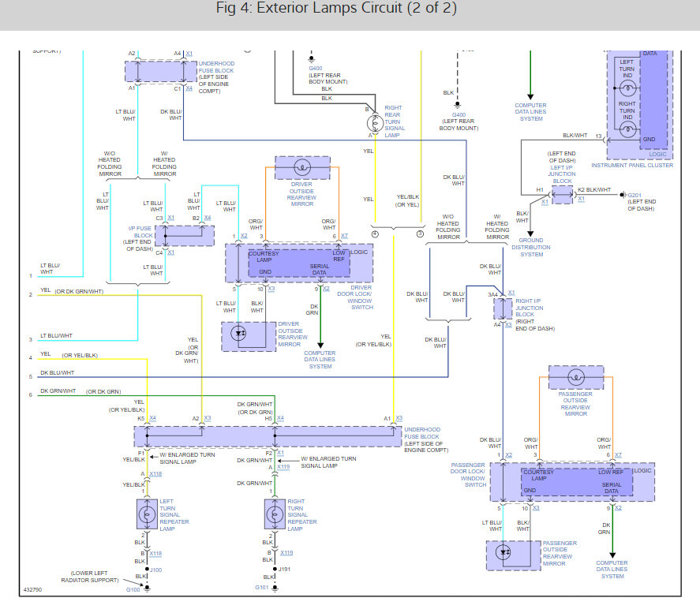The width and height of the screenshot is (700, 609).
Task: Click the X119 link beside pin B
Action: (x=286, y=552)
